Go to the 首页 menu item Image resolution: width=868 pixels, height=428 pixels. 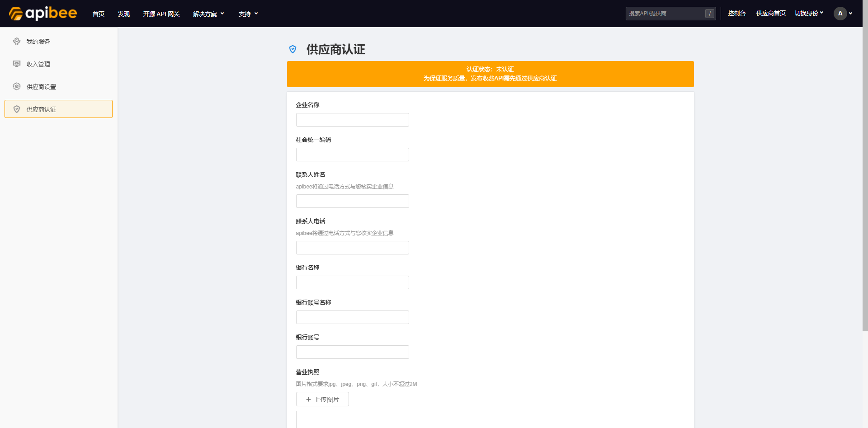pos(99,14)
